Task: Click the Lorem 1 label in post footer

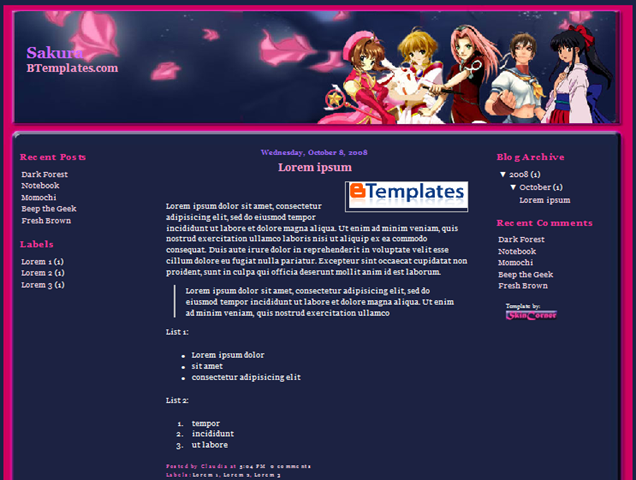Action: point(206,475)
